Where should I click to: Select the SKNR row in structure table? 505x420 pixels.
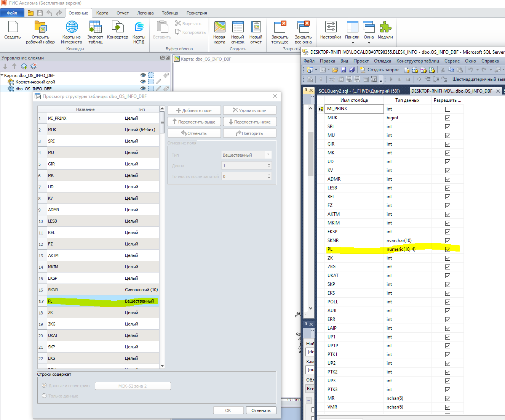(x=85, y=290)
